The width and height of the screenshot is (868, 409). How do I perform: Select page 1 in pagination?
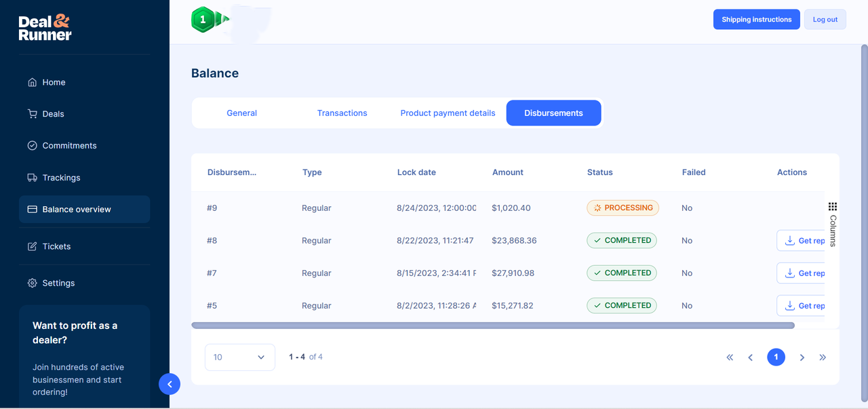(776, 357)
